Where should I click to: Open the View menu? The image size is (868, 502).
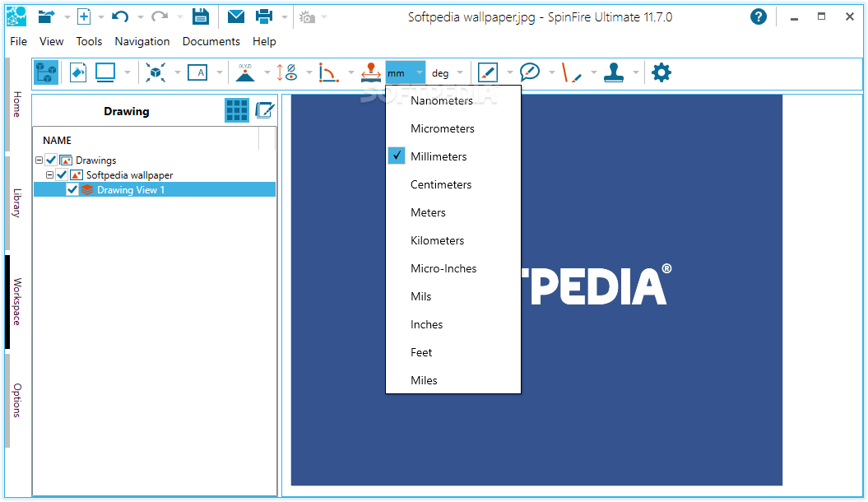coord(52,41)
